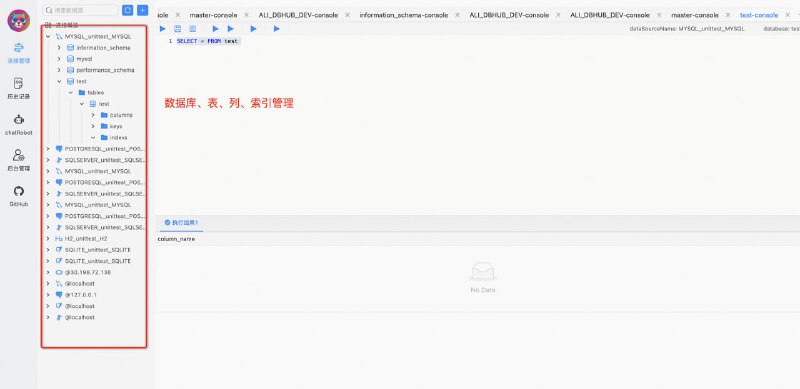Select the H2_unittest_H2 connection label
The width and height of the screenshot is (800, 389).
pyautogui.click(x=86, y=238)
